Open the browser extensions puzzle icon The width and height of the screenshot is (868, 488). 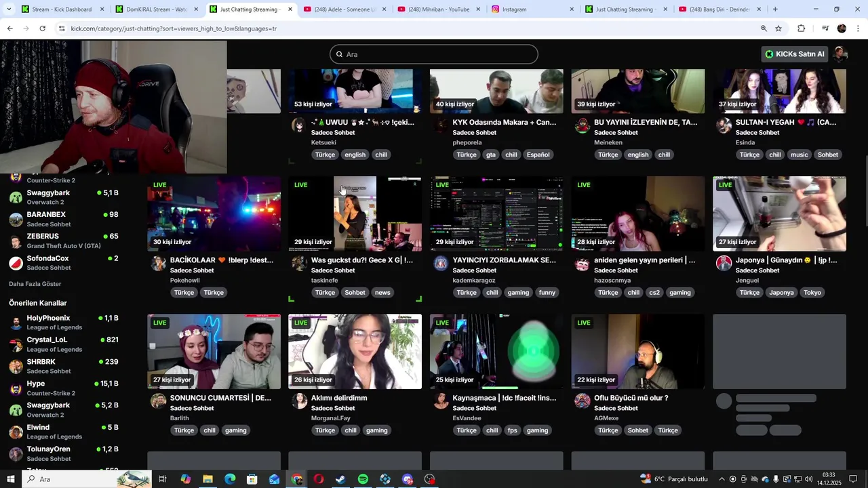click(802, 28)
